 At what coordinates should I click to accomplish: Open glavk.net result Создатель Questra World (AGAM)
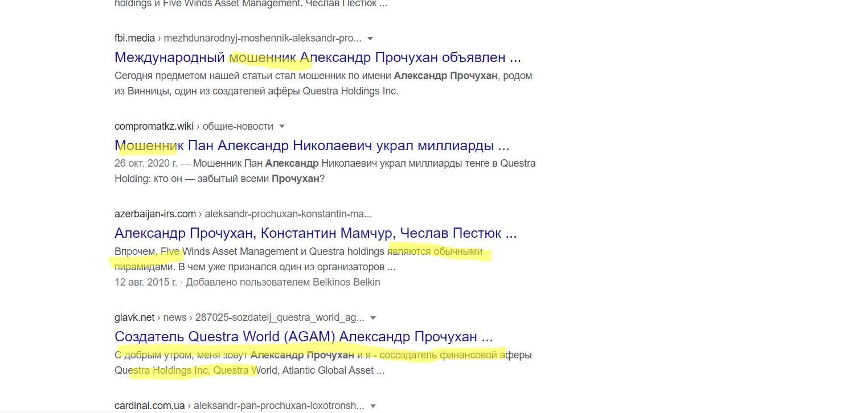coord(304,337)
